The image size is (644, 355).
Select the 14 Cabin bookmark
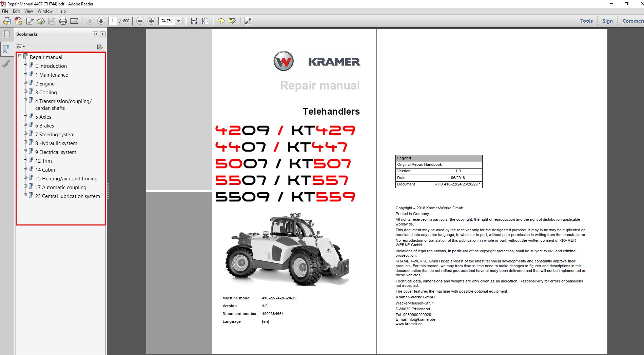click(x=45, y=170)
